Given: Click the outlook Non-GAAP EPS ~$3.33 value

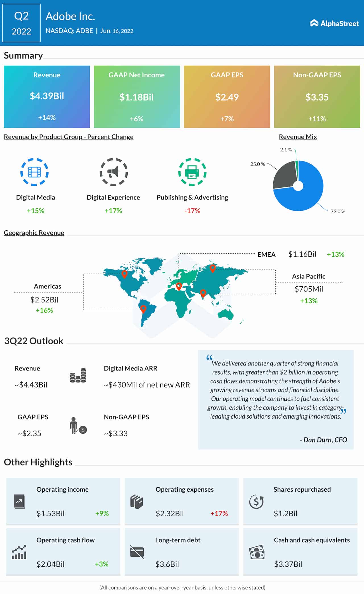Looking at the screenshot, I should tap(116, 433).
